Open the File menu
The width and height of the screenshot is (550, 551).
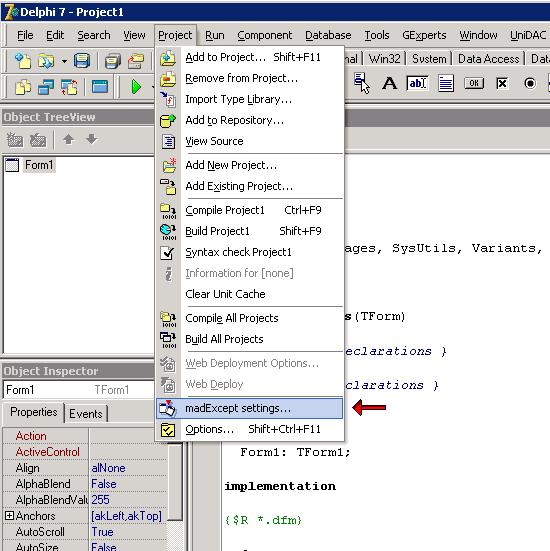(25, 35)
